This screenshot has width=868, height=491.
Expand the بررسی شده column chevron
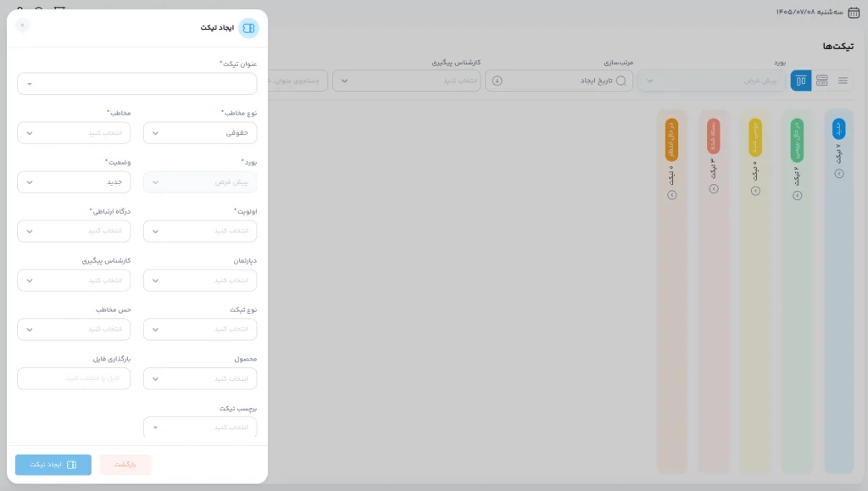[755, 191]
